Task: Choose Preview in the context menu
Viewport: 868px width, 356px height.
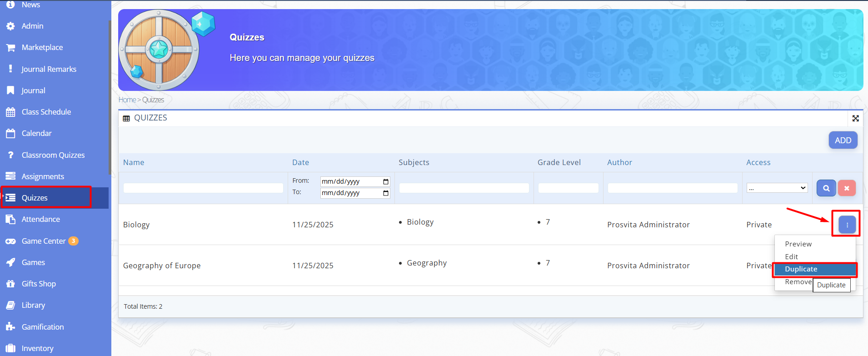Action: 798,244
